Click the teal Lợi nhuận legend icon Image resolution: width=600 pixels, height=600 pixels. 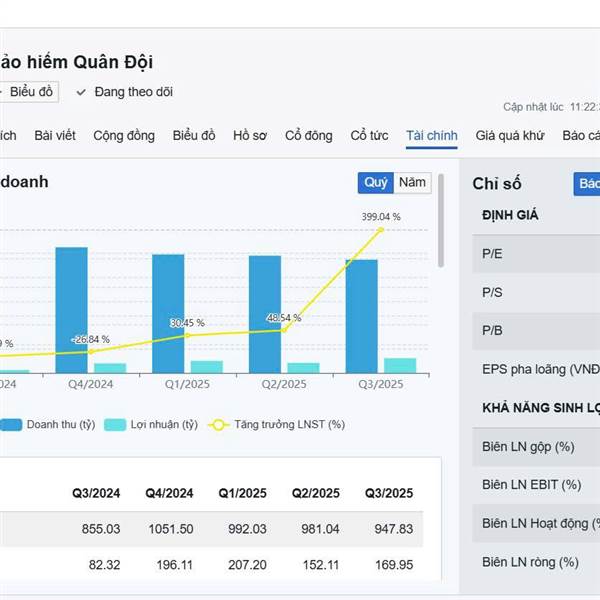(115, 424)
